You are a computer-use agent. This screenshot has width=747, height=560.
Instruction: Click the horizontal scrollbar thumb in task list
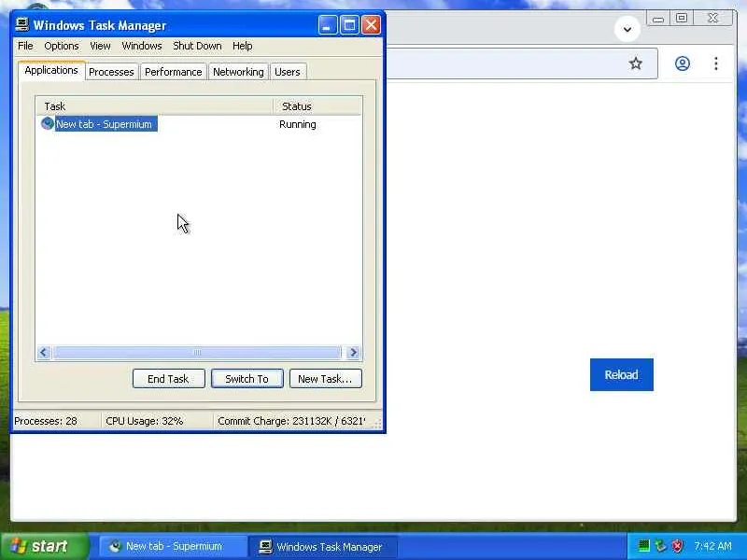click(197, 353)
